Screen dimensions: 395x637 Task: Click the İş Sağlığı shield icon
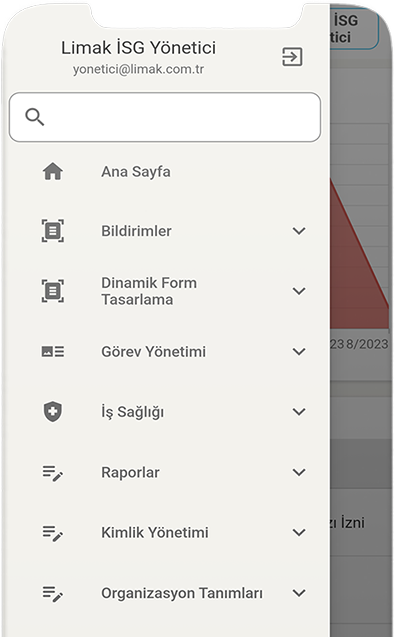pyautogui.click(x=53, y=412)
